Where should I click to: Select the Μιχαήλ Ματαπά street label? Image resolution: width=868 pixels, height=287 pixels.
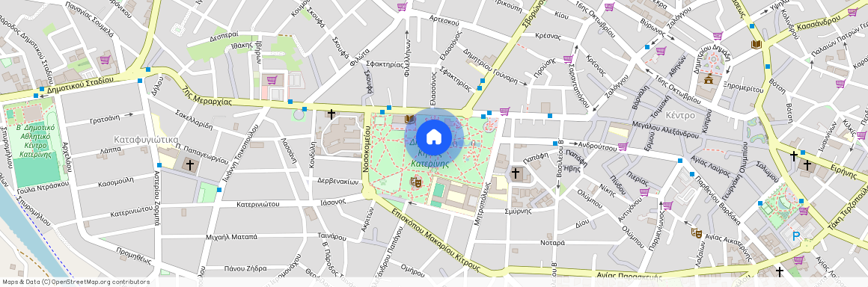231,237
